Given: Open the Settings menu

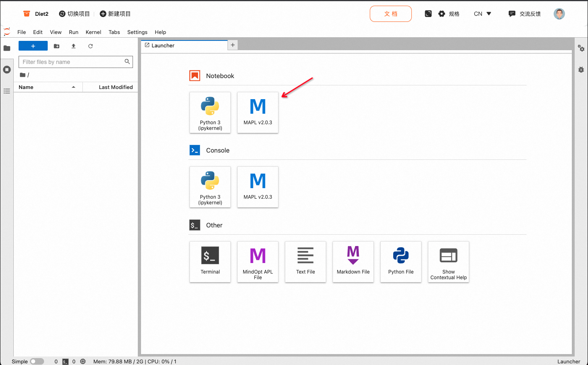Looking at the screenshot, I should (137, 32).
